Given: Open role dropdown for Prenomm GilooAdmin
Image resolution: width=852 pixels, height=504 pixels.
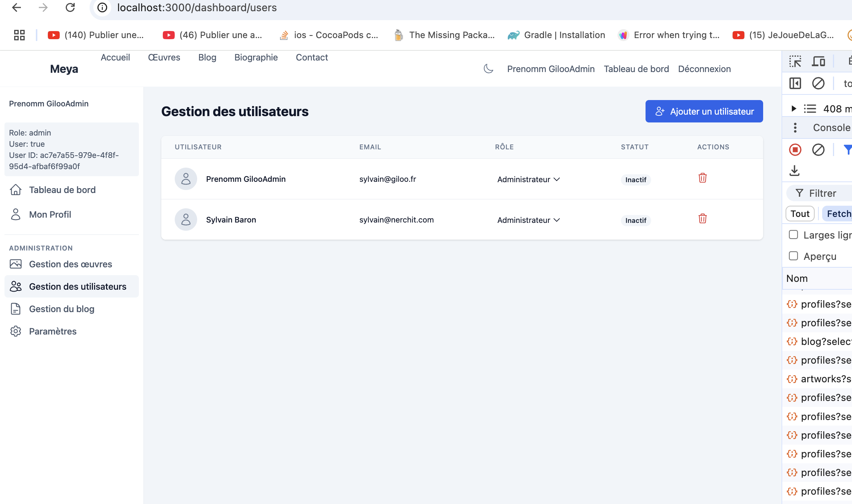Looking at the screenshot, I should coord(528,179).
